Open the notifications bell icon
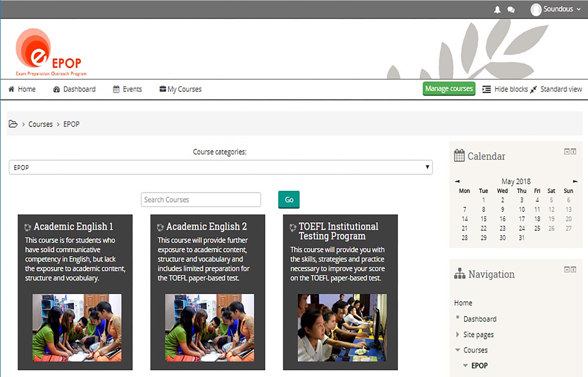This screenshot has height=377, width=588. pyautogui.click(x=497, y=10)
